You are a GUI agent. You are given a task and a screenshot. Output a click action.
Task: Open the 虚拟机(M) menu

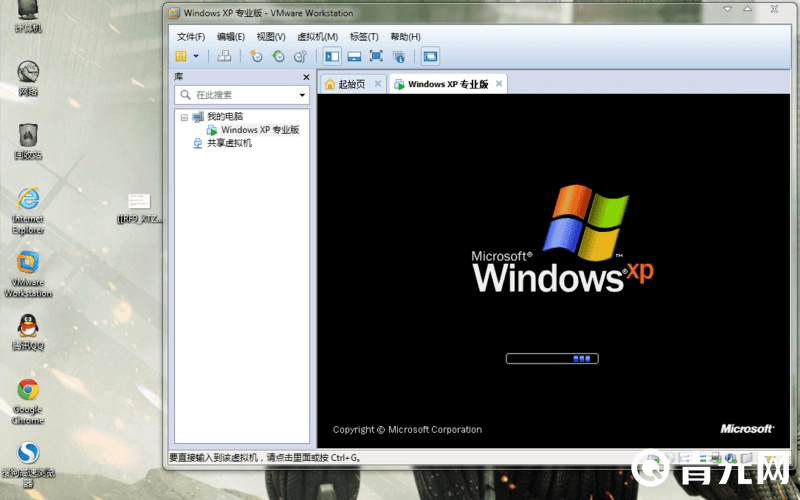pyautogui.click(x=317, y=37)
